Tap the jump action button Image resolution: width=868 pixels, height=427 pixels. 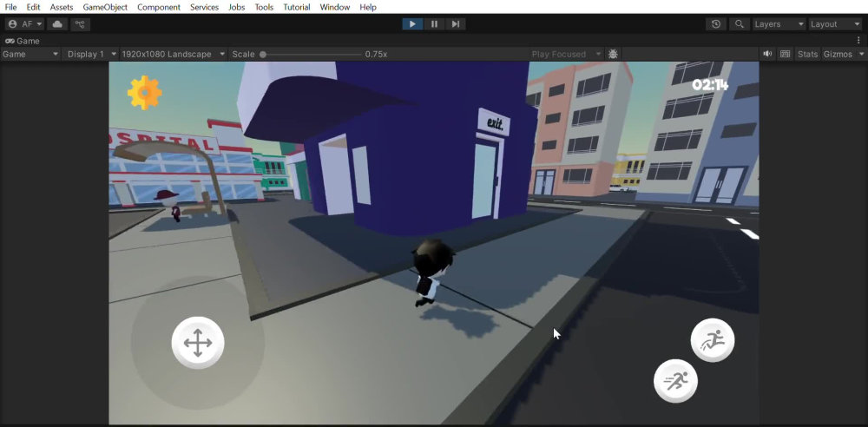[x=713, y=340]
